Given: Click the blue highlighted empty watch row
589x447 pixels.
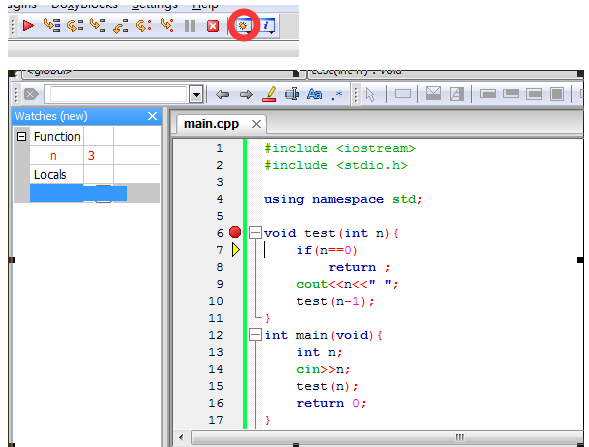Looking at the screenshot, I should click(78, 193).
